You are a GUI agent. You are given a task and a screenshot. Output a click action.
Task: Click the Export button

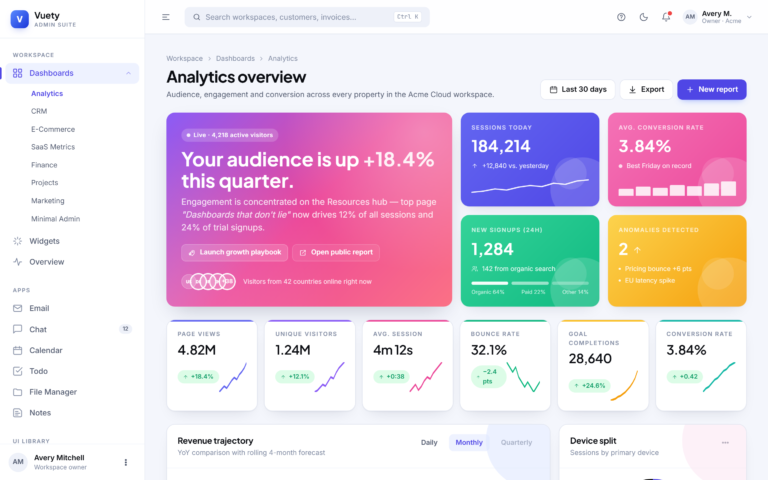[x=647, y=90]
